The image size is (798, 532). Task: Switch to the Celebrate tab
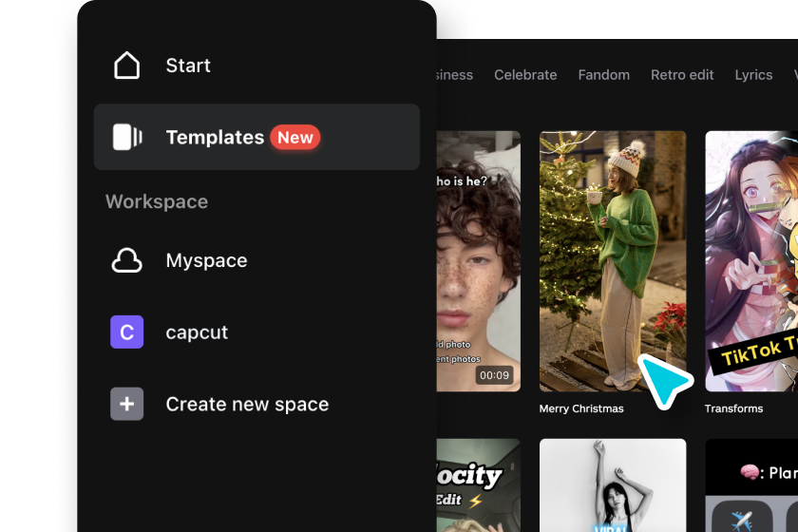[x=525, y=75]
